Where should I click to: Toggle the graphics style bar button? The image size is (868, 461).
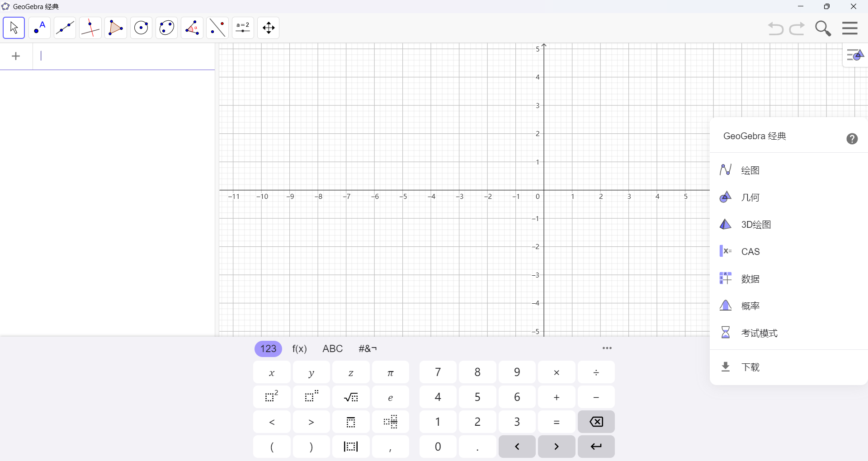[855, 56]
